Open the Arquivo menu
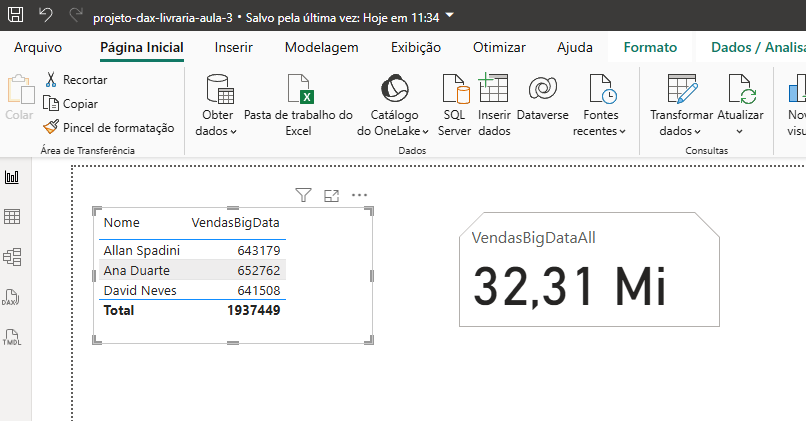Screen dimensions: 806x421 click(x=38, y=47)
